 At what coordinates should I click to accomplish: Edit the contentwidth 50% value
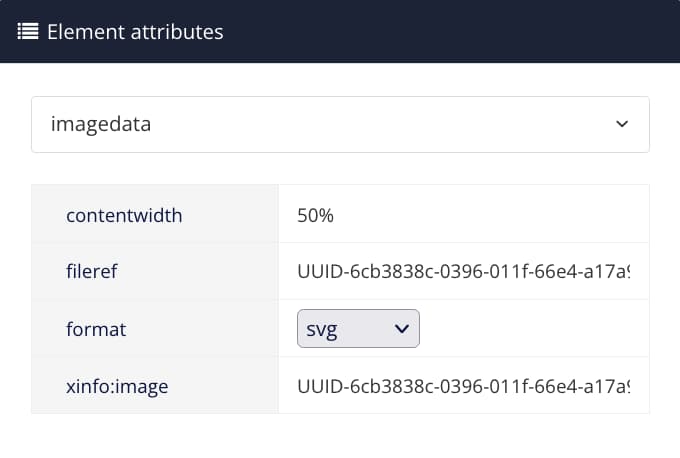315,214
